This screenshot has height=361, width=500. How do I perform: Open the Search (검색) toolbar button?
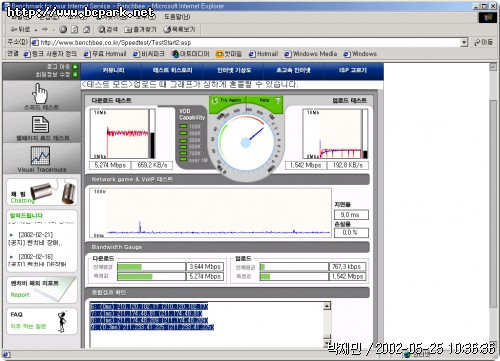[x=108, y=30]
